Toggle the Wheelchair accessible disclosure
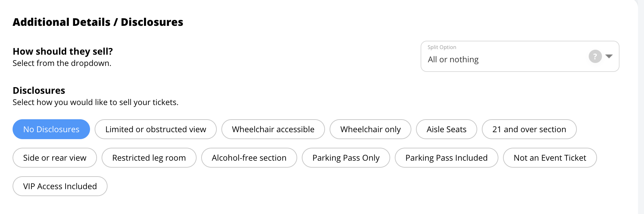Image resolution: width=644 pixels, height=214 pixels. click(x=273, y=129)
